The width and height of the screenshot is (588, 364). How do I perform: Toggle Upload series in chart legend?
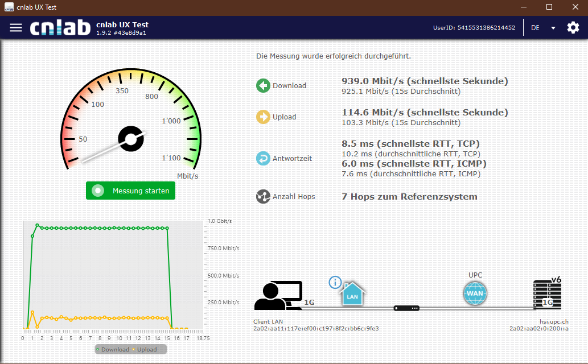145,349
